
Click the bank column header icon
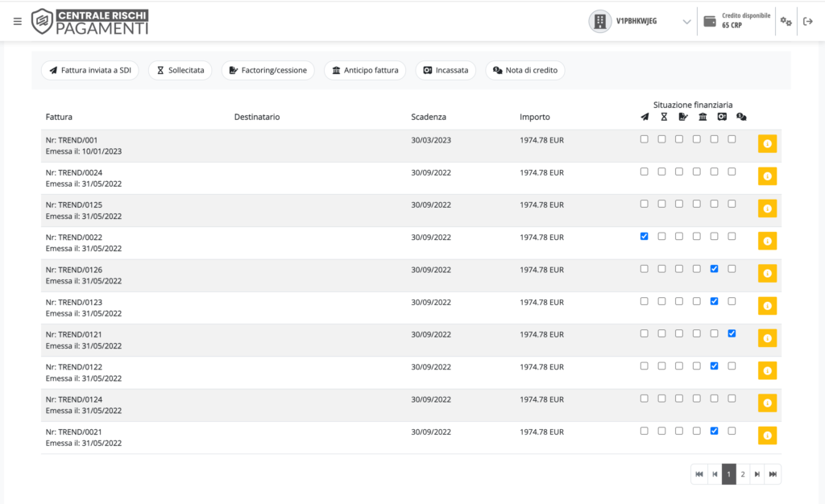pos(703,117)
